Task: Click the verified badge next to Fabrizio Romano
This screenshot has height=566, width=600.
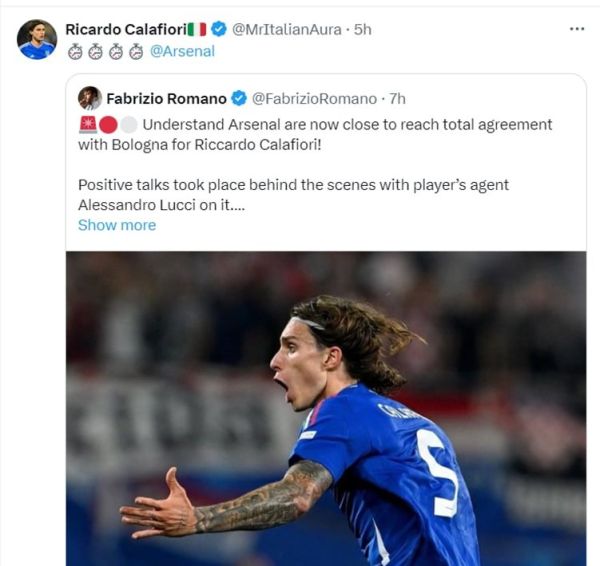Action: click(x=239, y=99)
